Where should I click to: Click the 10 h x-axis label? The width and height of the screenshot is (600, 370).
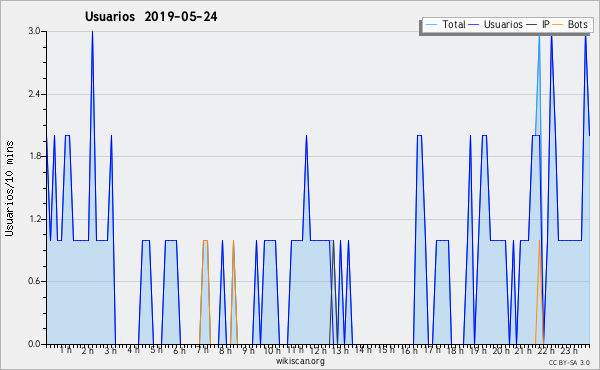(272, 351)
